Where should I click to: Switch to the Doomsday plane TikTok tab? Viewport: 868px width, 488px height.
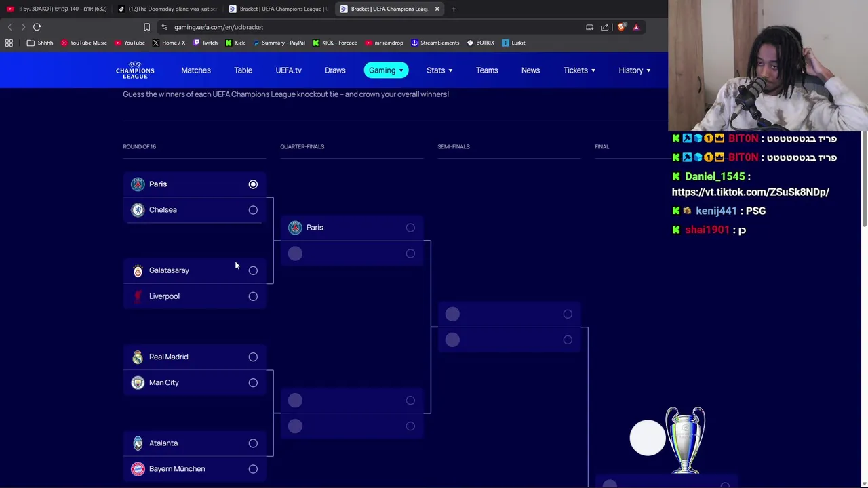(x=167, y=9)
